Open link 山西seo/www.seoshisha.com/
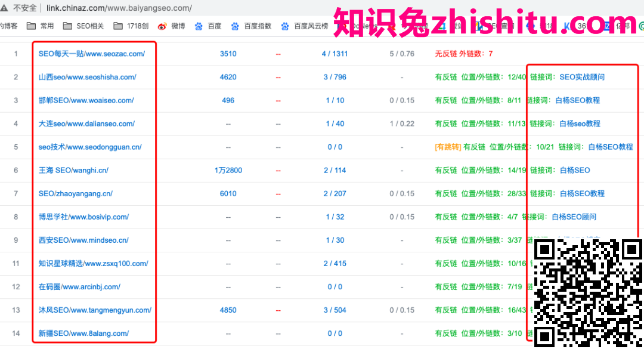 [88, 77]
